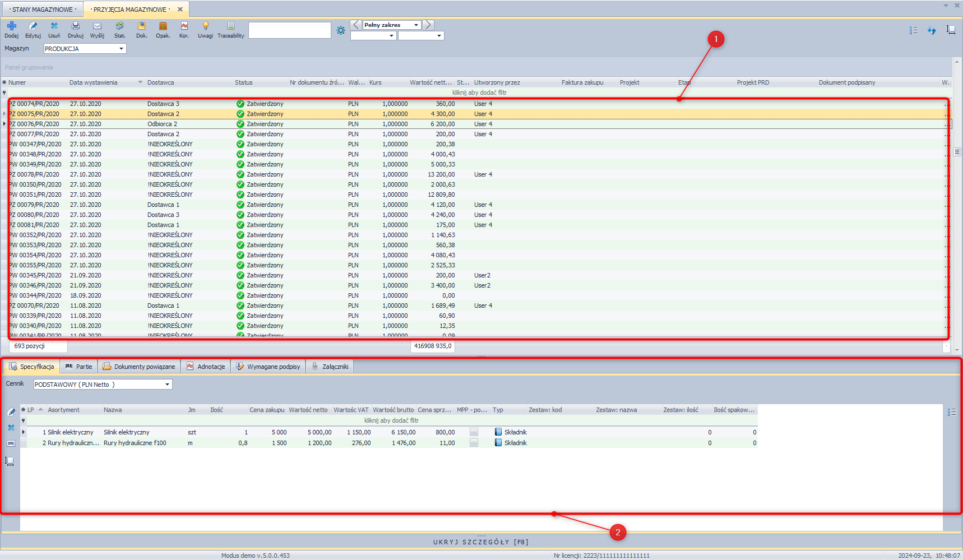Click UKRYJ SZCZEGÓŁY [F8] to hide details
This screenshot has width=963, height=560.
[481, 542]
